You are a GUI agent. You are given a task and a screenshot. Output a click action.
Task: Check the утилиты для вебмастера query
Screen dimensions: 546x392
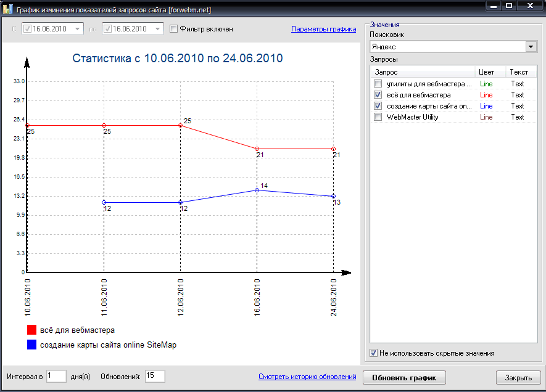pyautogui.click(x=378, y=84)
